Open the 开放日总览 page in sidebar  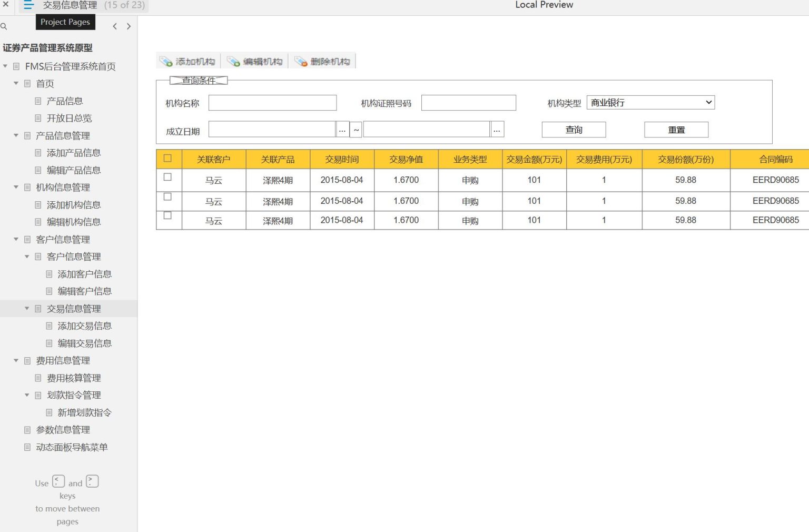click(69, 118)
